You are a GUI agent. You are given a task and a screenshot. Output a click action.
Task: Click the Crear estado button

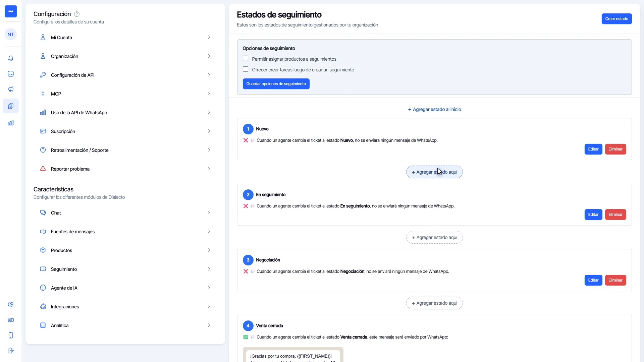point(616,19)
